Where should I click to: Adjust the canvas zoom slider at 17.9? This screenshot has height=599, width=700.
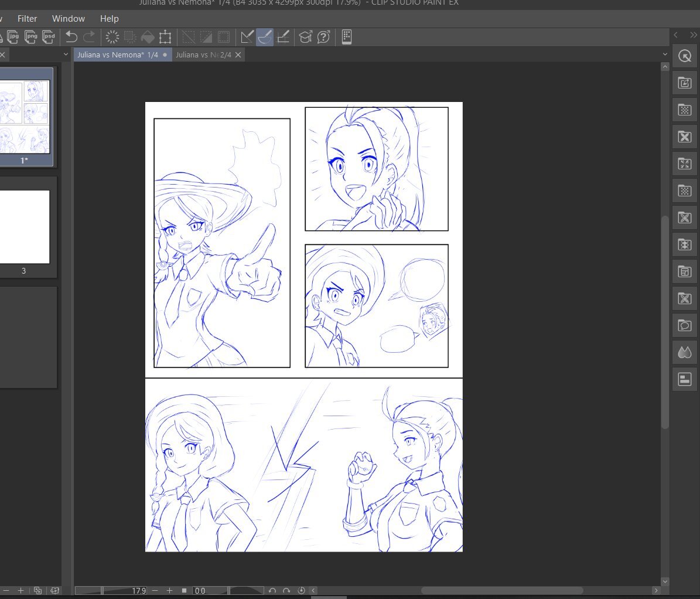(111, 591)
